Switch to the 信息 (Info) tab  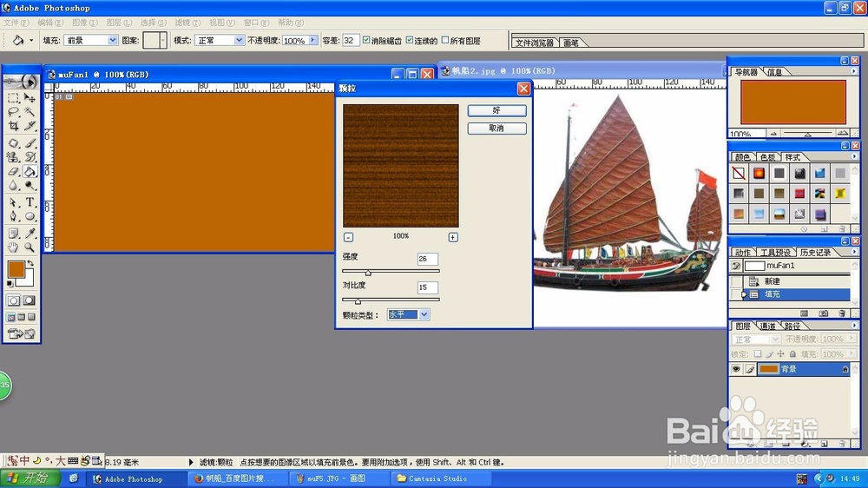[774, 71]
